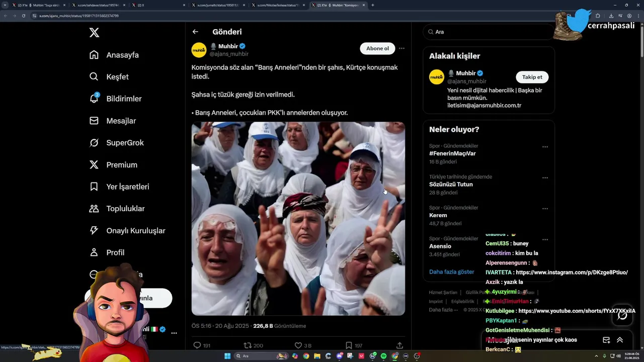Click the back arrow next to Gönderi
Image resolution: width=644 pixels, height=362 pixels.
(x=195, y=32)
